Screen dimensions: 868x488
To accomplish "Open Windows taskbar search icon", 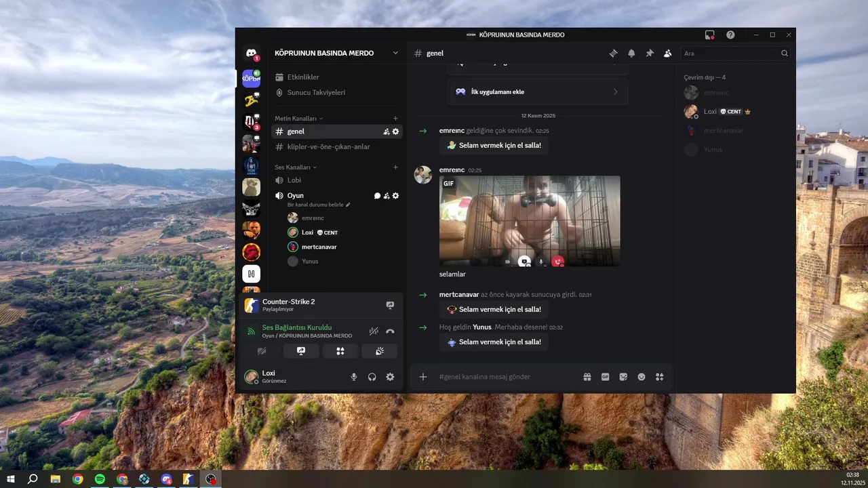I will click(x=33, y=479).
